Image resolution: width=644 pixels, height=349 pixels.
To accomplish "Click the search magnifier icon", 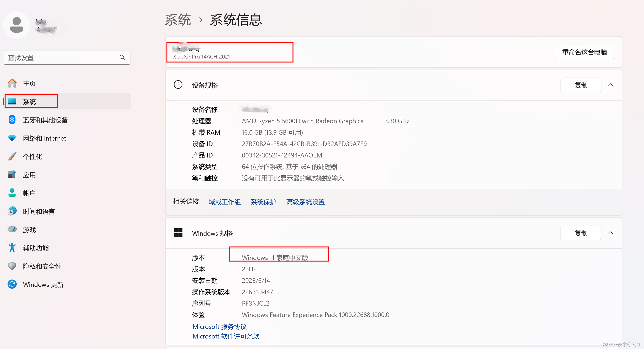I will click(x=122, y=58).
